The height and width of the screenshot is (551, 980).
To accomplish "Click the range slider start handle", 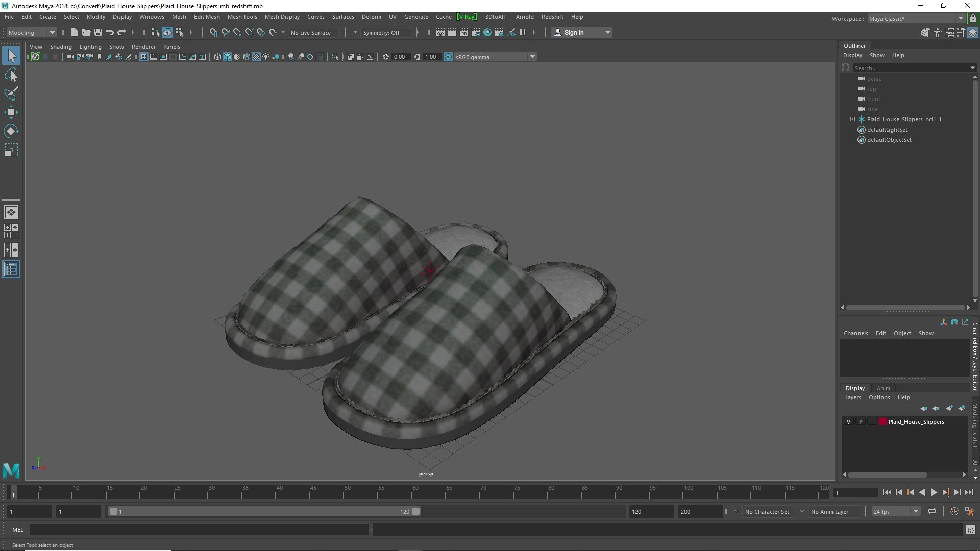I will [x=113, y=511].
